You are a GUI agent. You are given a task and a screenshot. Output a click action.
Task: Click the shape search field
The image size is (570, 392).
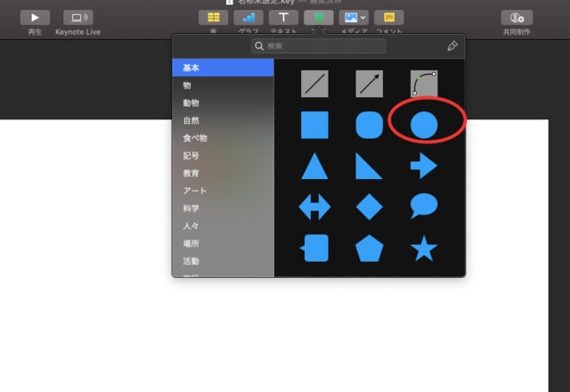click(319, 45)
